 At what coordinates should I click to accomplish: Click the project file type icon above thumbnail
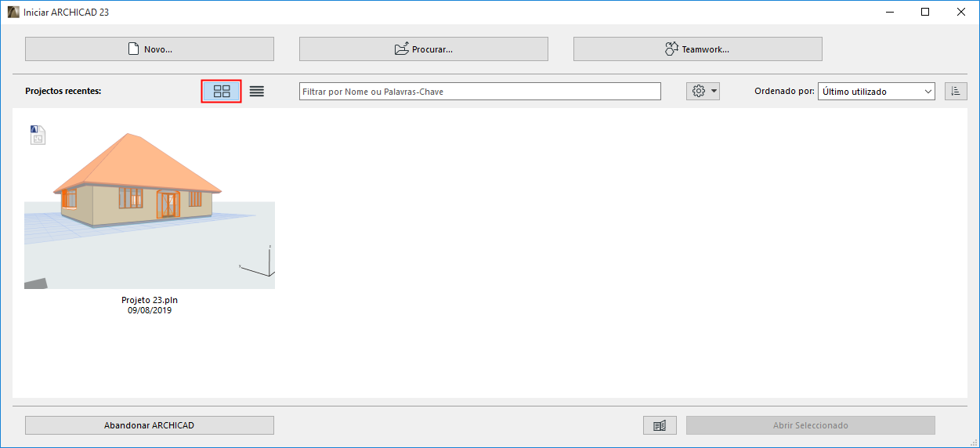pos(38,135)
